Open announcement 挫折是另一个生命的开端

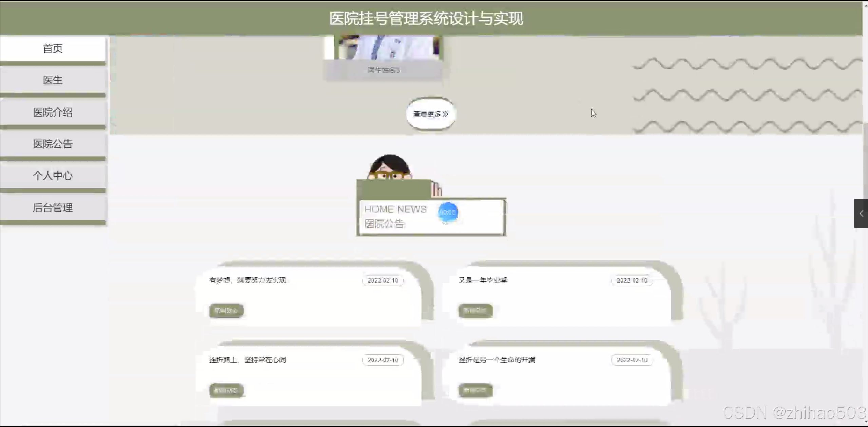click(x=497, y=360)
